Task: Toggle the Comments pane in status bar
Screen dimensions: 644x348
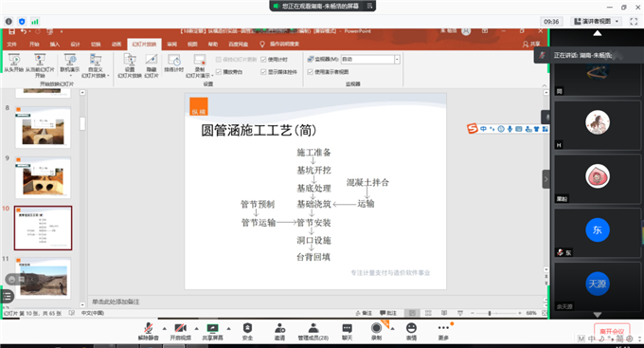Action: point(388,313)
